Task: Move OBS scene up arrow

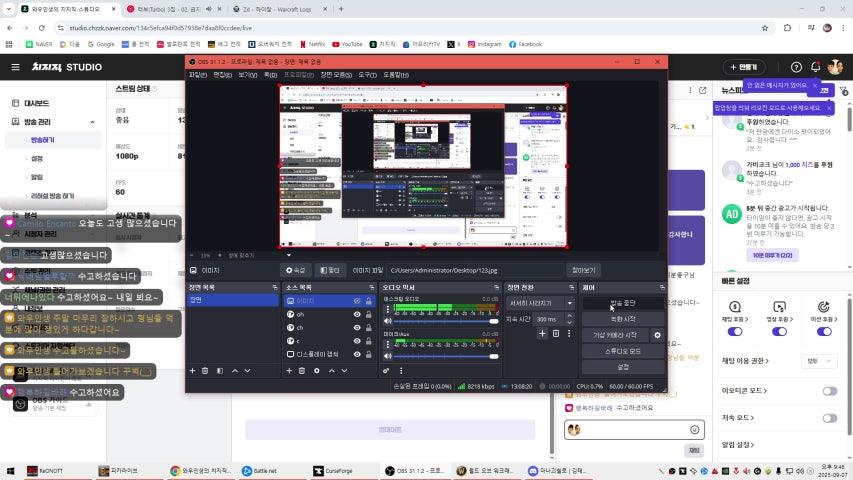Action: click(x=235, y=371)
